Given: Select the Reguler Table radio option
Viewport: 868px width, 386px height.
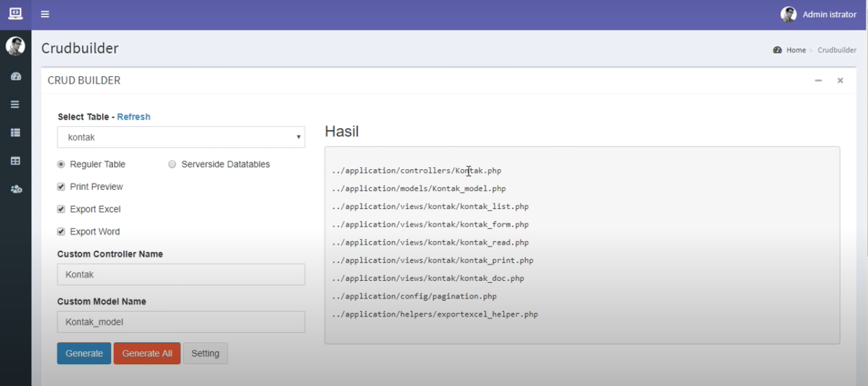Looking at the screenshot, I should click(x=62, y=164).
